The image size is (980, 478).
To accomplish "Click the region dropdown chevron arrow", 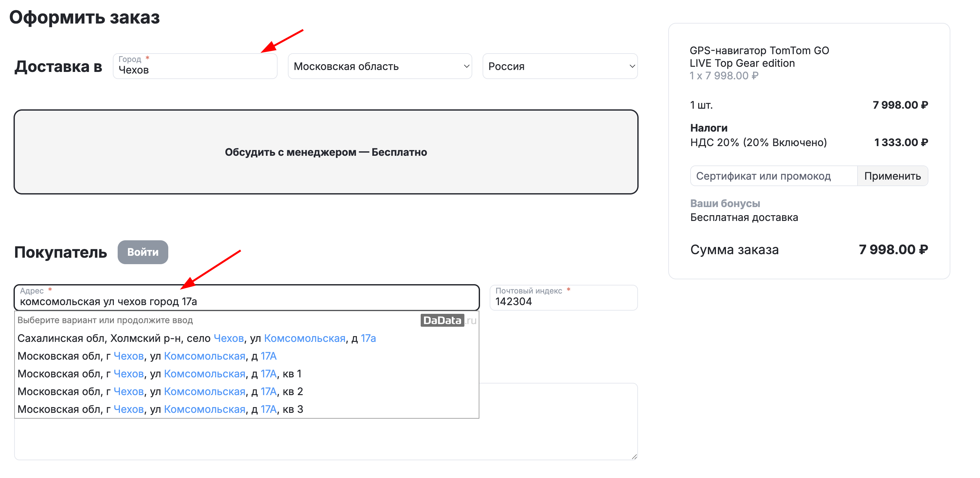I will point(466,66).
